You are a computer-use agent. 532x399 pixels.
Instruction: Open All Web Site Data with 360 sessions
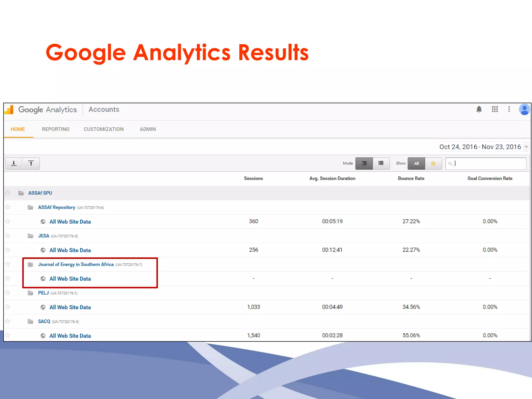[x=70, y=222]
